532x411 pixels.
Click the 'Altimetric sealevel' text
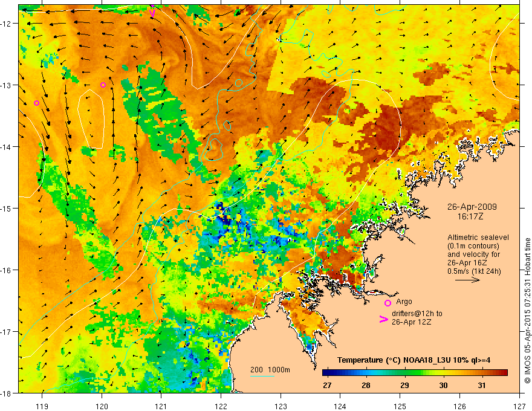click(478, 238)
